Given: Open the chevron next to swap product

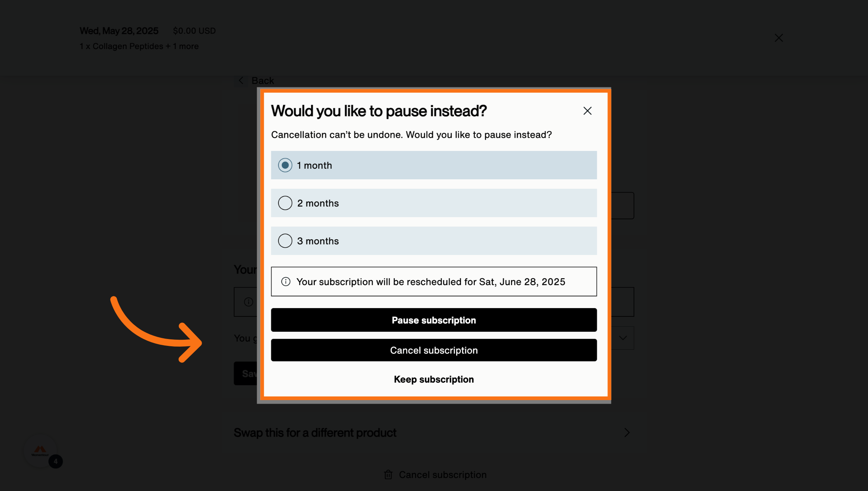Looking at the screenshot, I should (627, 432).
